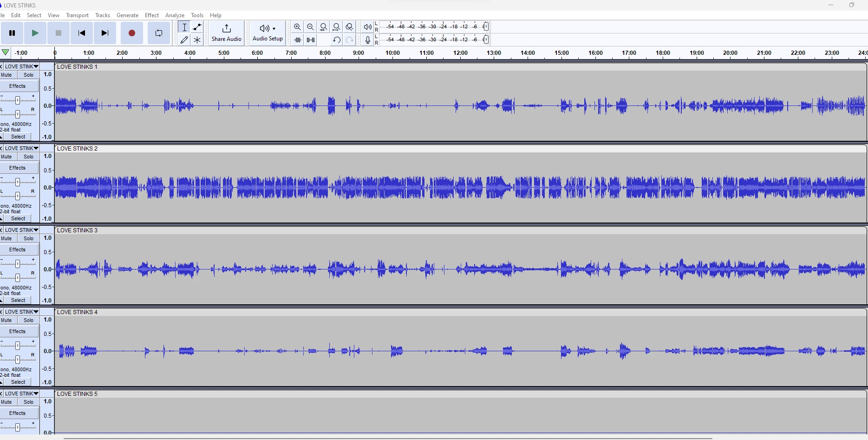Start playback with the green Play button
Viewport: 868px width, 440px height.
35,33
